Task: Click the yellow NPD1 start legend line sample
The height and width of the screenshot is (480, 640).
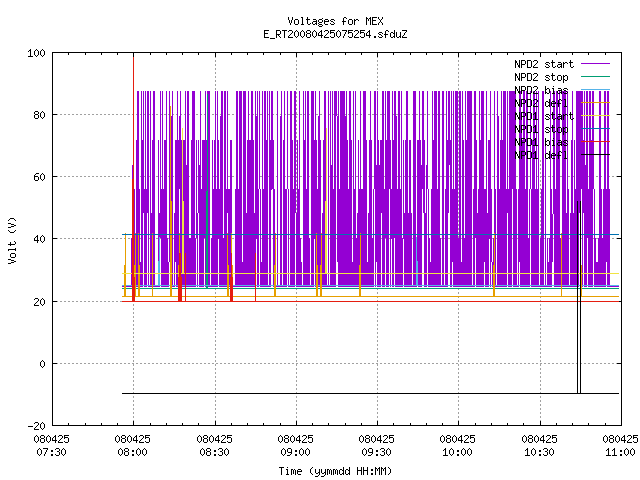Action: pos(595,116)
